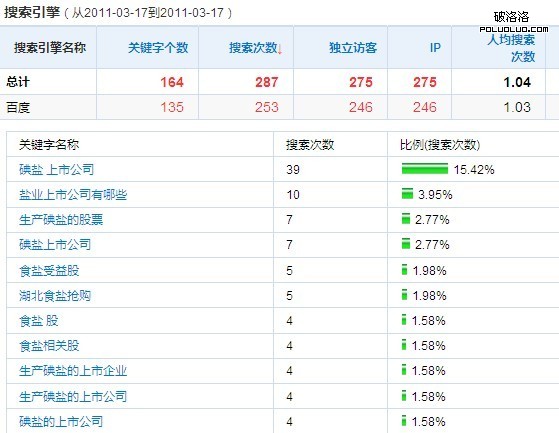Sort by 独立访客 column header
This screenshot has width=559, height=433.
(x=353, y=48)
